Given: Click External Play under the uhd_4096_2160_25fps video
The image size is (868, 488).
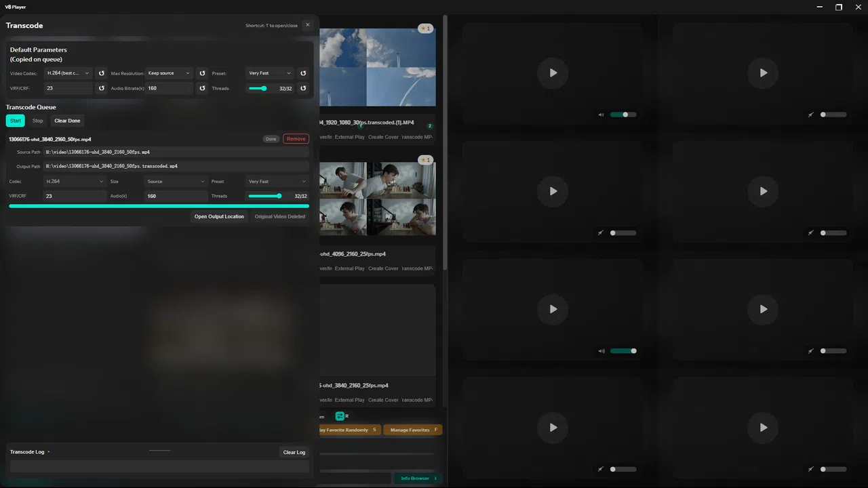Looking at the screenshot, I should tap(349, 268).
